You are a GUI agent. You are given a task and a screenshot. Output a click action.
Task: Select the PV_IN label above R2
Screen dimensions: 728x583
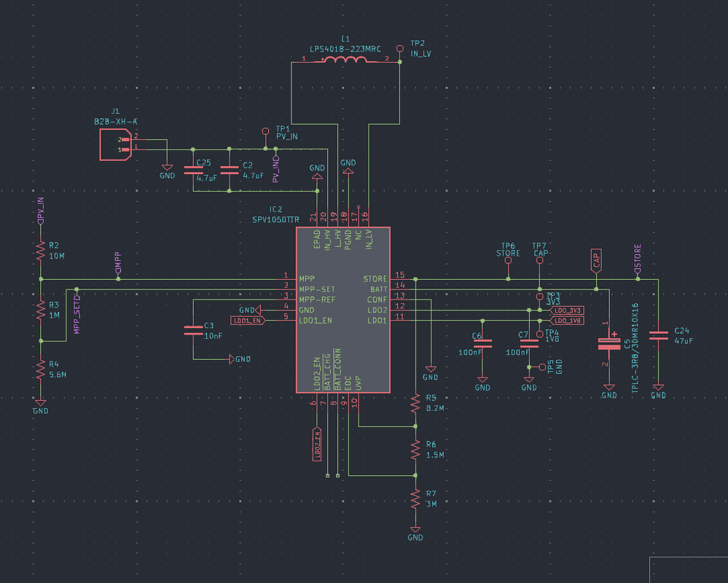pos(41,211)
